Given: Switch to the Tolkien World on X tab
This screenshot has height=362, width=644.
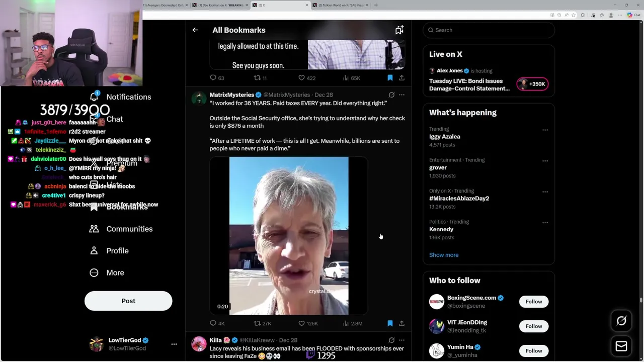Looking at the screenshot, I should [x=341, y=5].
